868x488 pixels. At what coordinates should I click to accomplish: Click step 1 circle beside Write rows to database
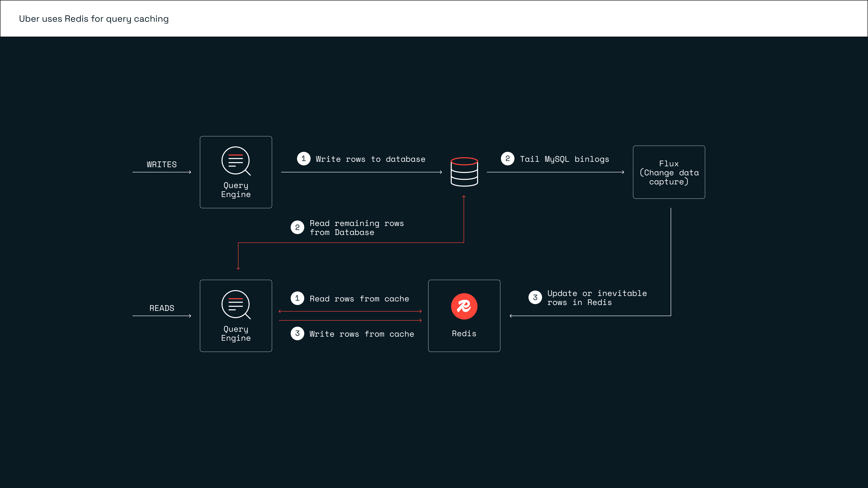[303, 159]
